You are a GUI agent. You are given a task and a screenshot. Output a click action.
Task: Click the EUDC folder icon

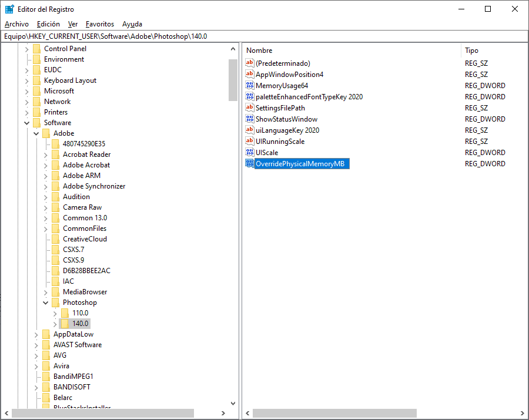[x=37, y=70]
